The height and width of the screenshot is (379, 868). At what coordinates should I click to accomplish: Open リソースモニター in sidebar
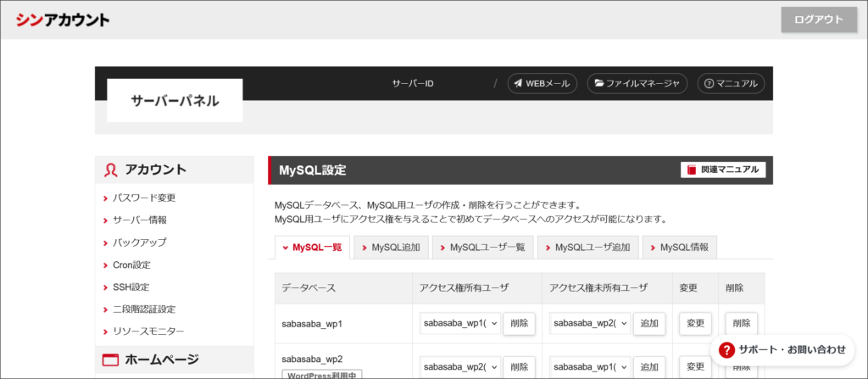(x=148, y=332)
